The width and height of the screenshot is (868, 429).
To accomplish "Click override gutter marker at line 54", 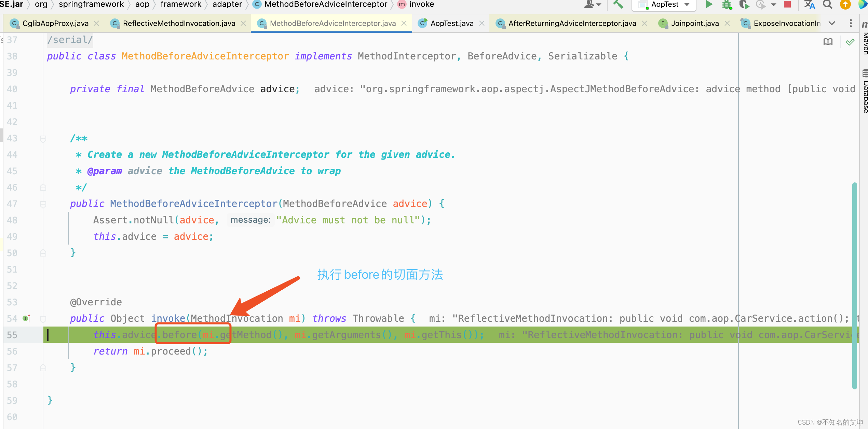I will pos(27,318).
